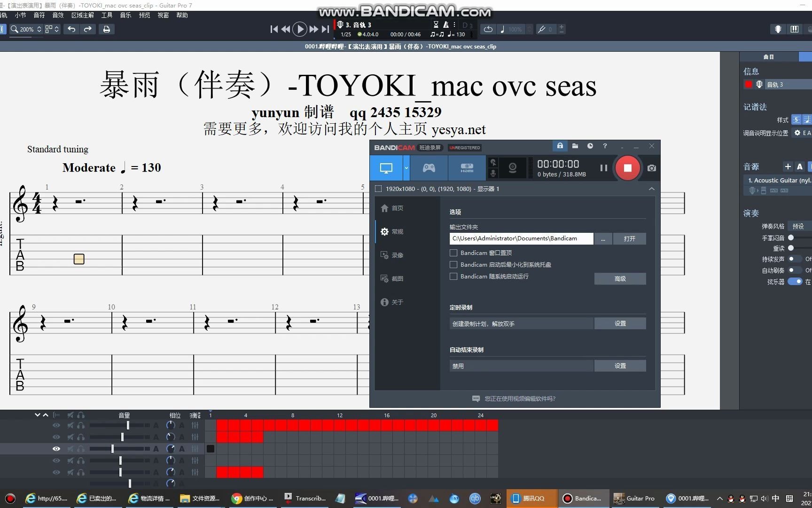The width and height of the screenshot is (812, 508).
Task: Toggle 持续发声 switch
Action: [795, 259]
